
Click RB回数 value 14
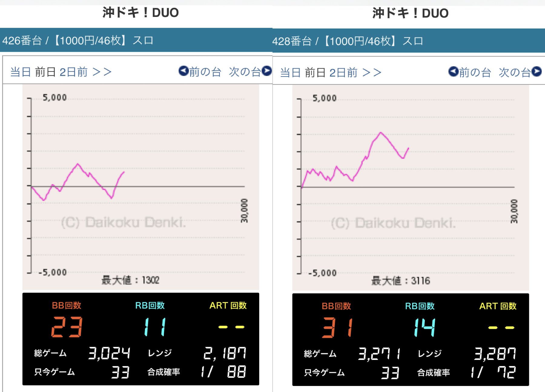424,328
